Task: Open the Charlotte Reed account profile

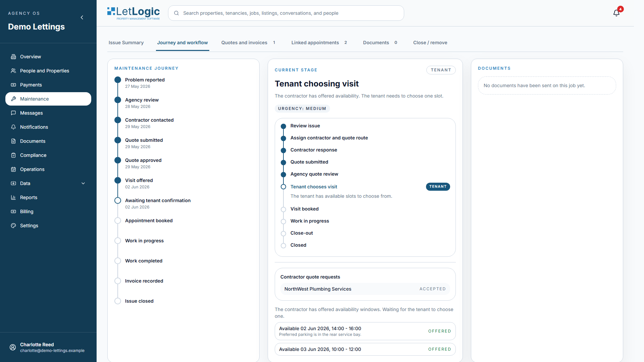Action: pyautogui.click(x=48, y=347)
